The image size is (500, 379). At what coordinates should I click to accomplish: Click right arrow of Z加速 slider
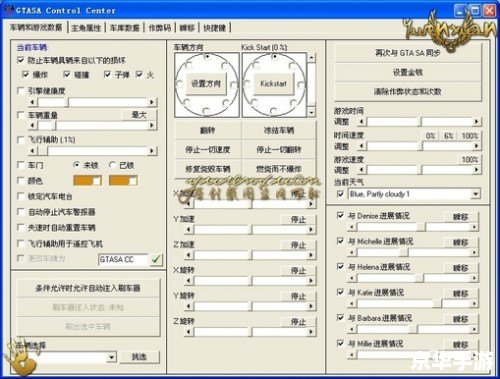(311, 255)
